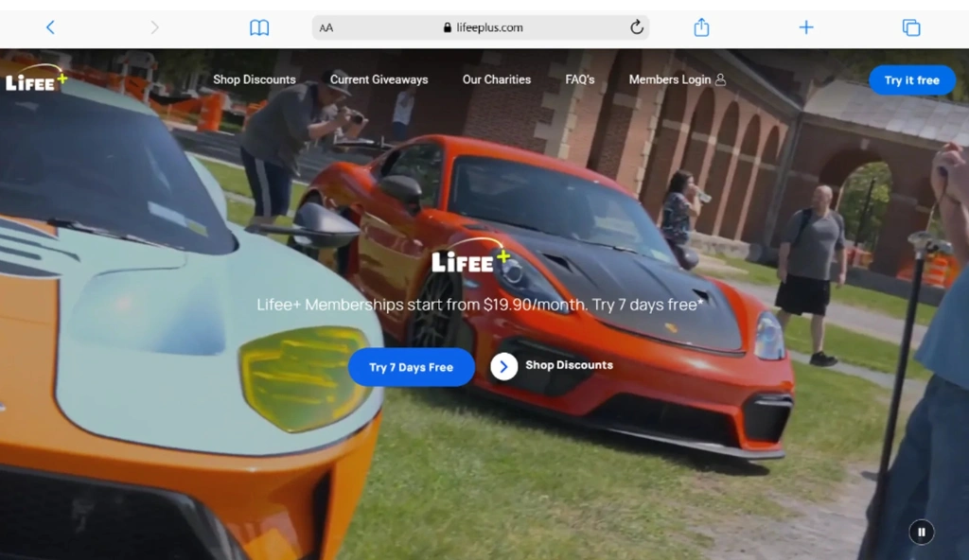Pause the background video
This screenshot has width=969, height=560.
point(921,533)
